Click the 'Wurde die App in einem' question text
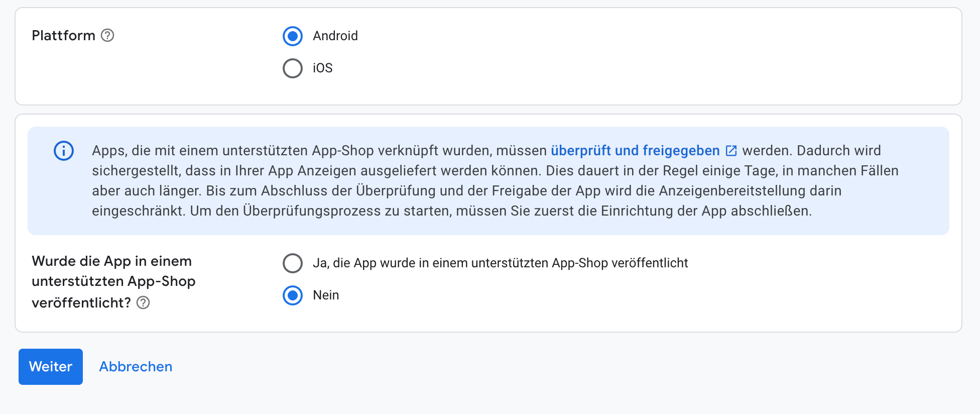Image resolution: width=980 pixels, height=414 pixels. click(x=113, y=281)
